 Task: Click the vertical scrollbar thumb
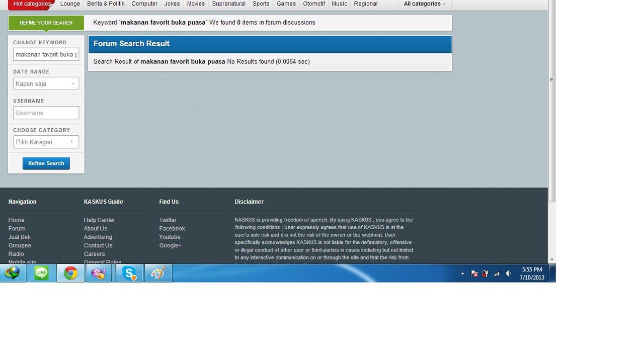click(551, 101)
